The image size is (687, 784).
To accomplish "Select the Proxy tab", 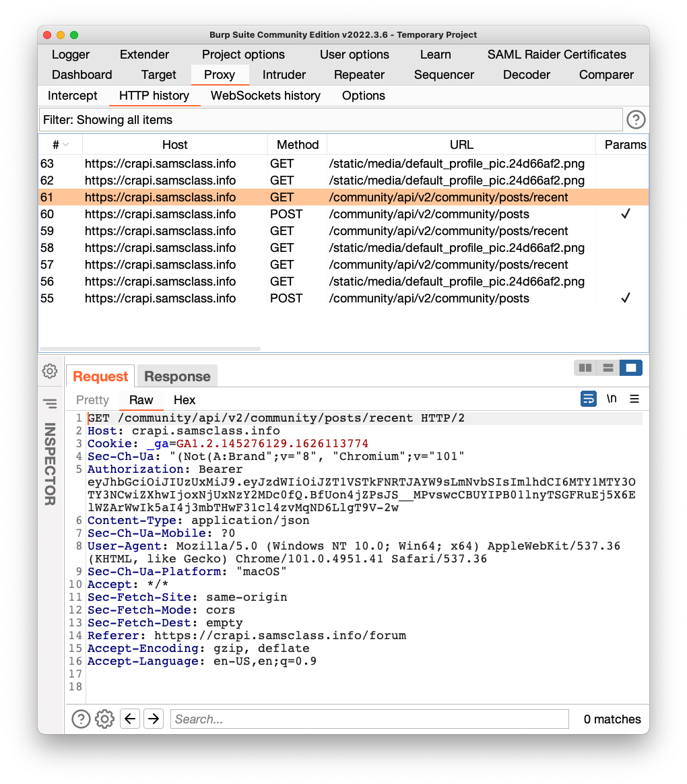I will pos(220,75).
